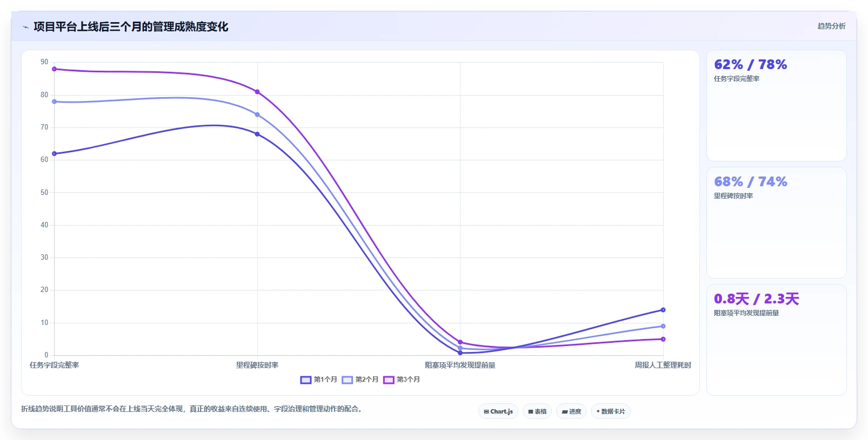Click the 数据卡片 pill tag
This screenshot has height=440, width=868.
point(611,411)
